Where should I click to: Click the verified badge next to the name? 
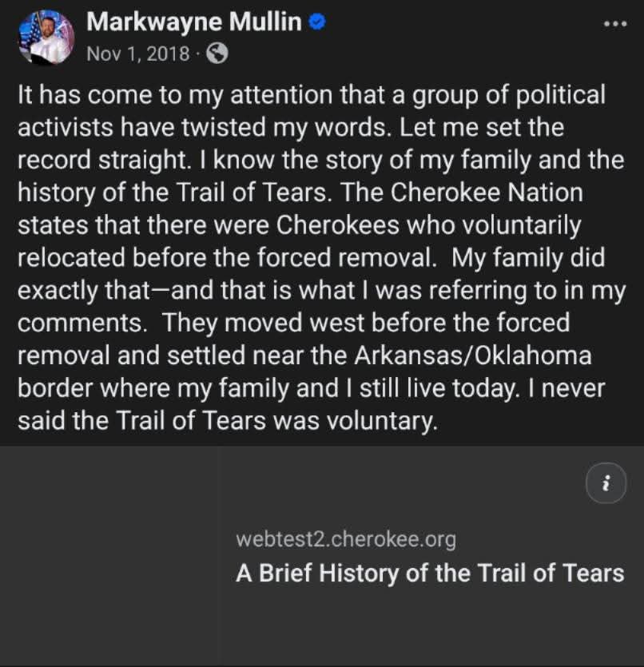pyautogui.click(x=317, y=22)
